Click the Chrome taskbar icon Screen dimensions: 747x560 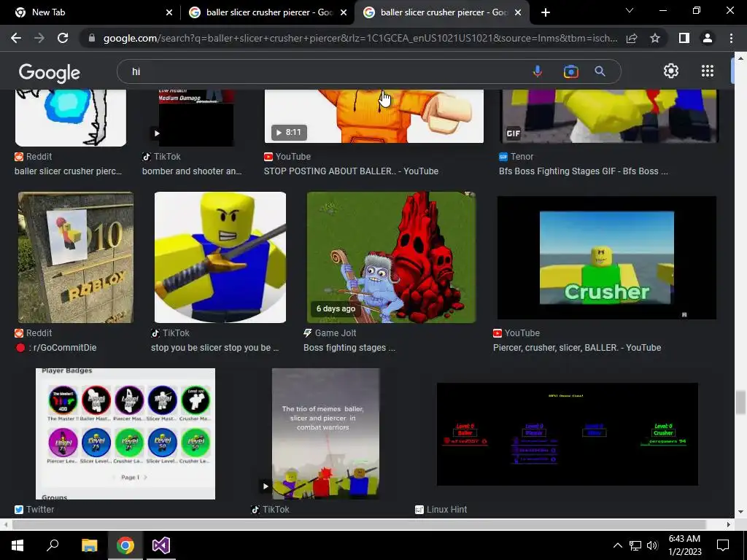(x=125, y=545)
